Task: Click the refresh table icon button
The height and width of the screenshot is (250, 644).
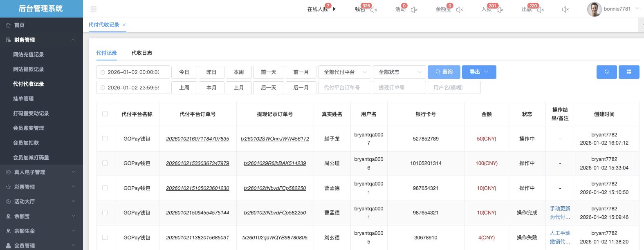Action: tap(606, 72)
